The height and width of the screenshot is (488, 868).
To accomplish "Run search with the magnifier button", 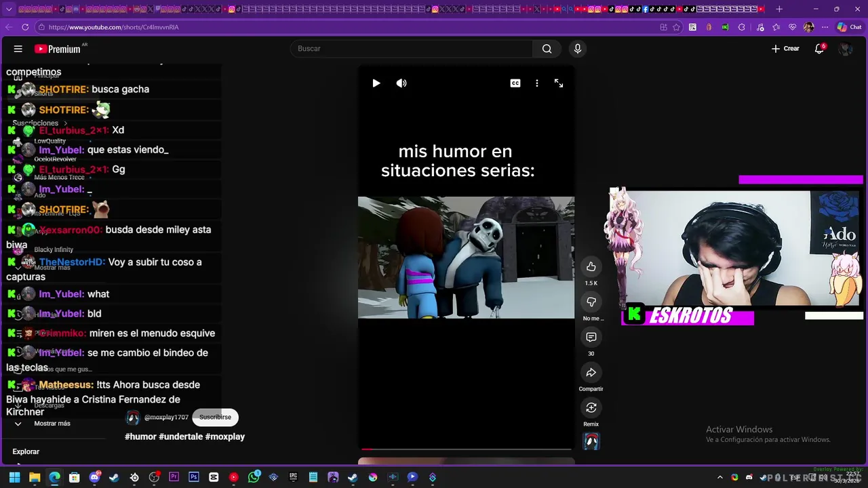I will [547, 49].
